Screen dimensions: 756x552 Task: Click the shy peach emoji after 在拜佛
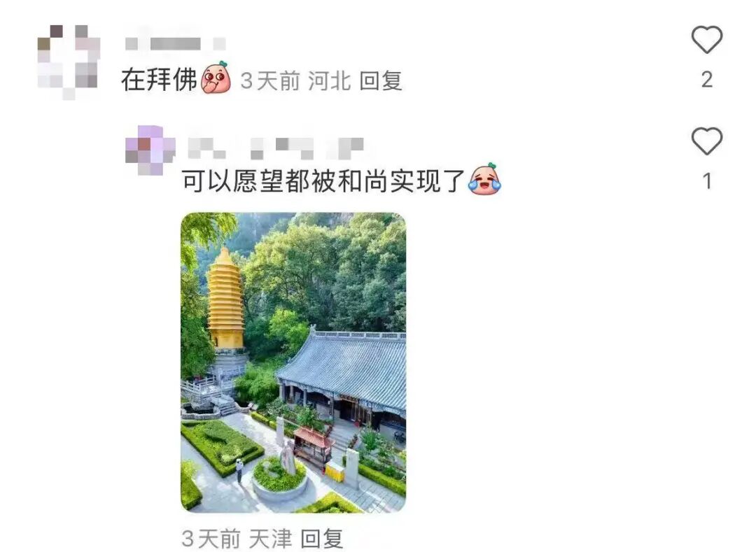tap(216, 77)
